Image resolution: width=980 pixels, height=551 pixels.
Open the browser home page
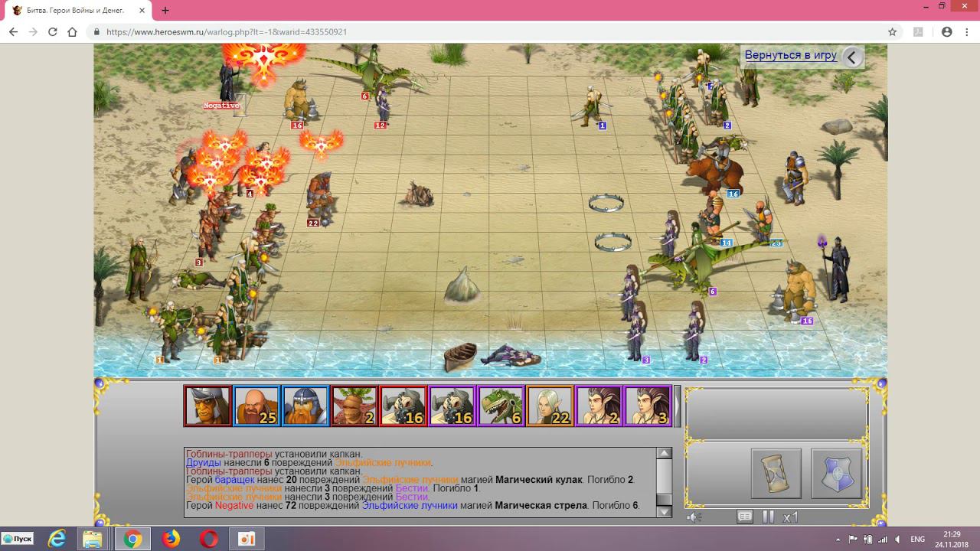73,32
